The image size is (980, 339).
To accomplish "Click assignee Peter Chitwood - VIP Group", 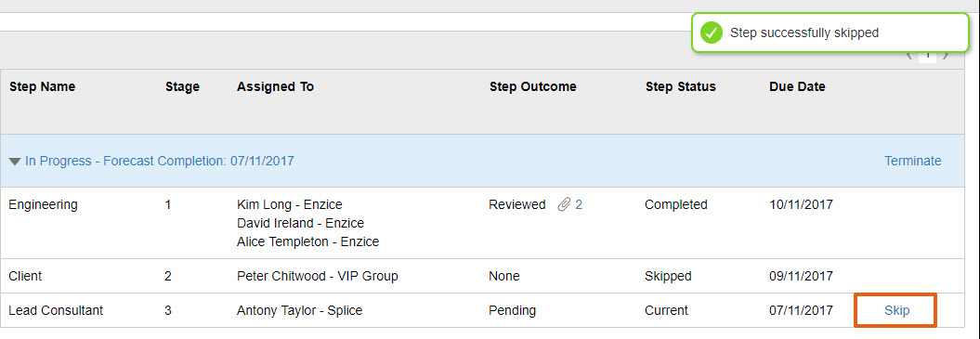I will (318, 276).
